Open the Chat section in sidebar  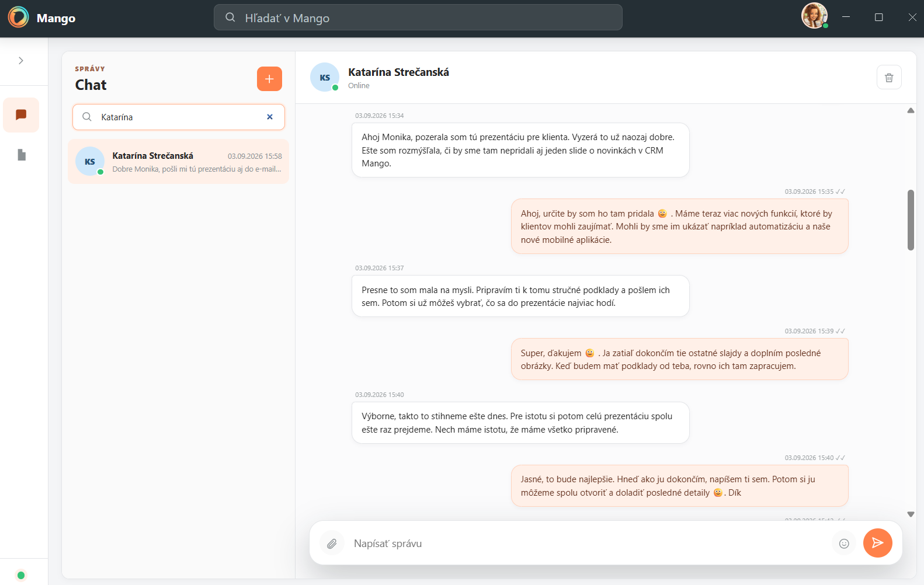pos(21,115)
